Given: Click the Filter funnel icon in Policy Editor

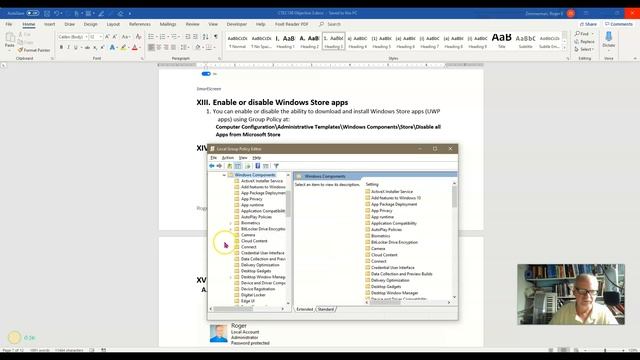Looking at the screenshot, I should 276,166.
